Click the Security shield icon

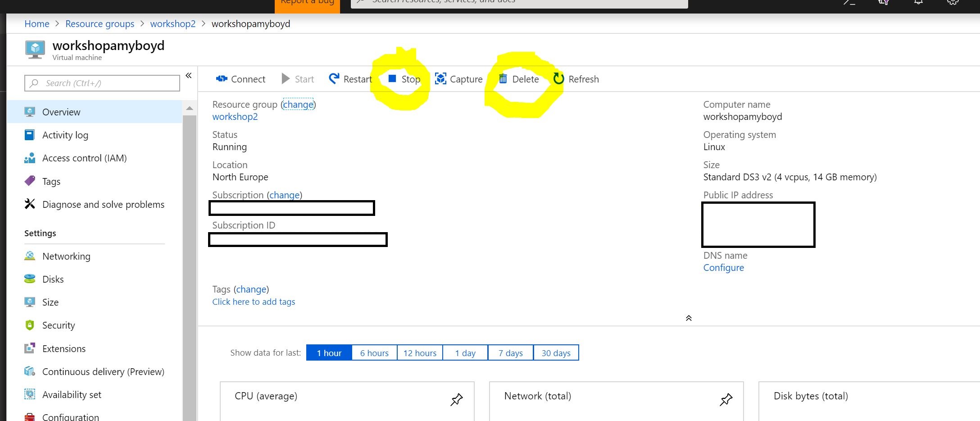click(30, 325)
